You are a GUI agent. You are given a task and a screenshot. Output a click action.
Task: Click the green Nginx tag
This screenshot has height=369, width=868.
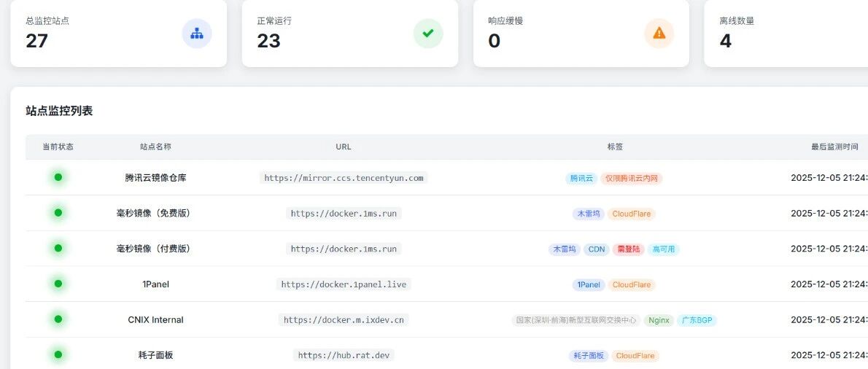click(x=659, y=319)
